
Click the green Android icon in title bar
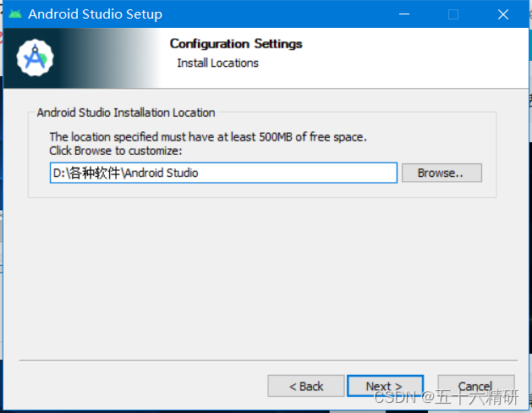[x=15, y=14]
